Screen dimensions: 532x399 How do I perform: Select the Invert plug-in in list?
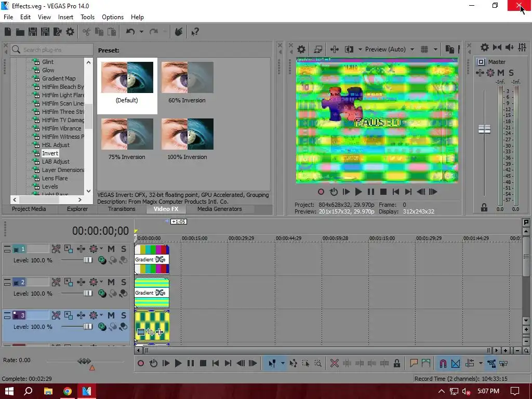[x=50, y=153]
